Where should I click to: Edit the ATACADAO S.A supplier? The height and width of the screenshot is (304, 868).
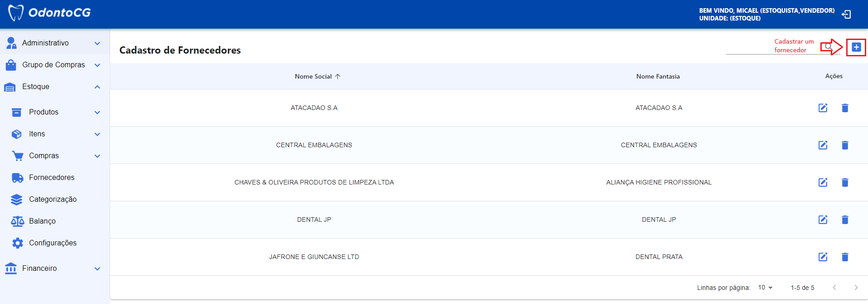point(823,108)
